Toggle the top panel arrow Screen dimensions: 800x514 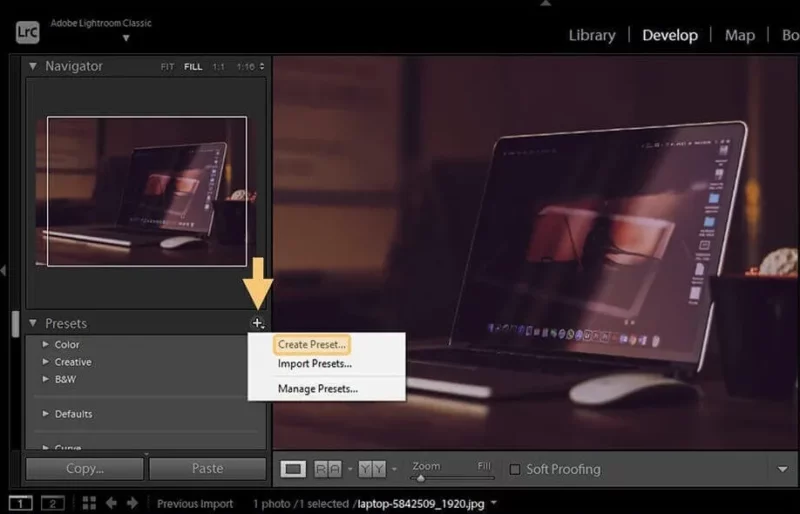(545, 3)
